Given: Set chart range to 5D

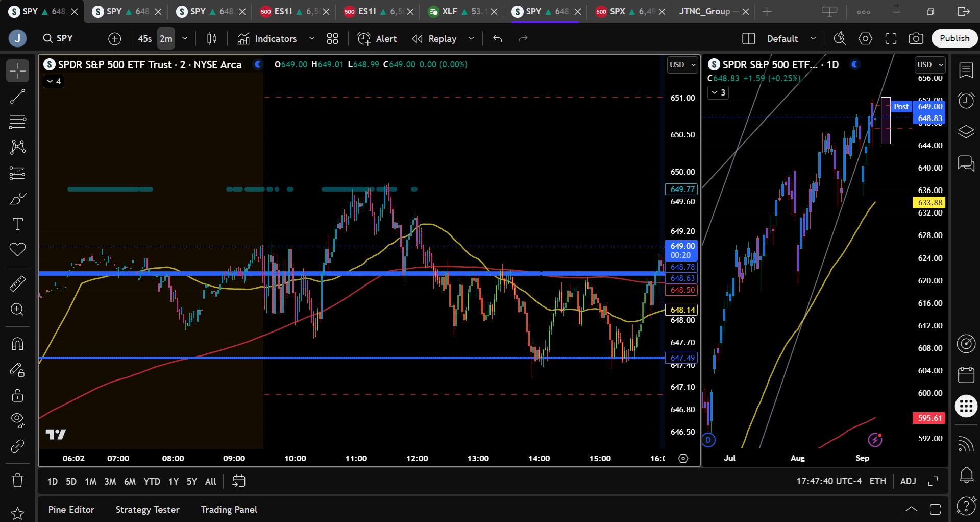Looking at the screenshot, I should click(x=71, y=482).
